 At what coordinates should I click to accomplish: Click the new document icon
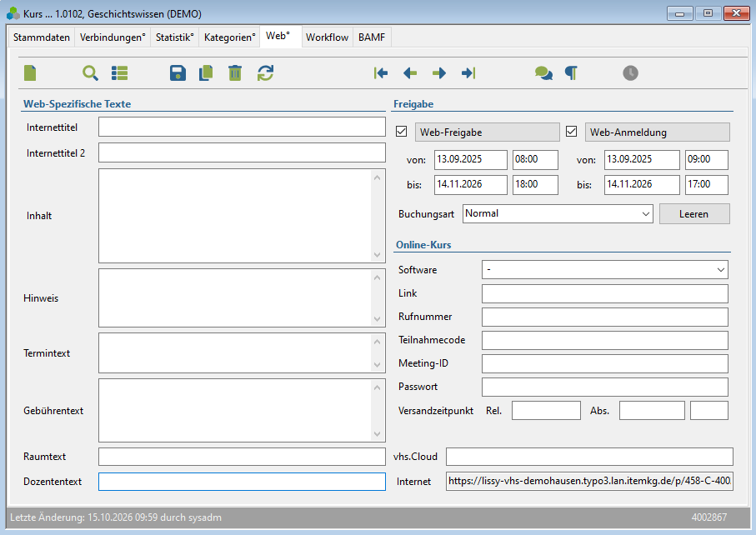[x=30, y=73]
